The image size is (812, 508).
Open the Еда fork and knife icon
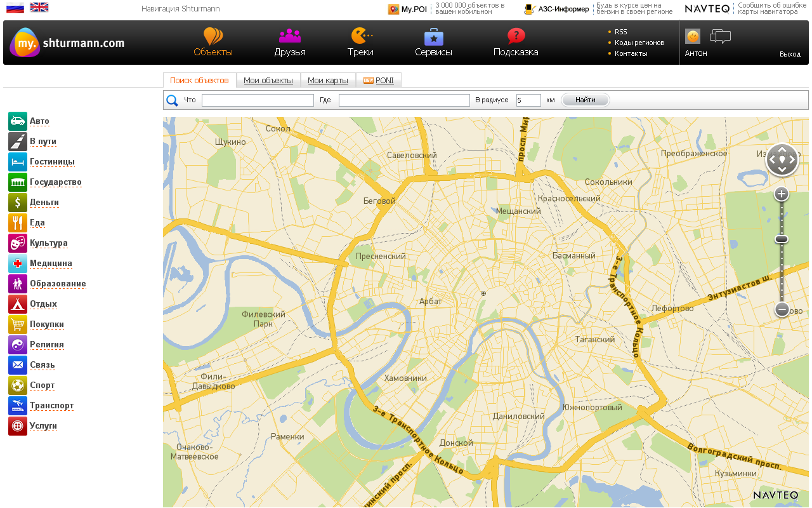click(18, 223)
